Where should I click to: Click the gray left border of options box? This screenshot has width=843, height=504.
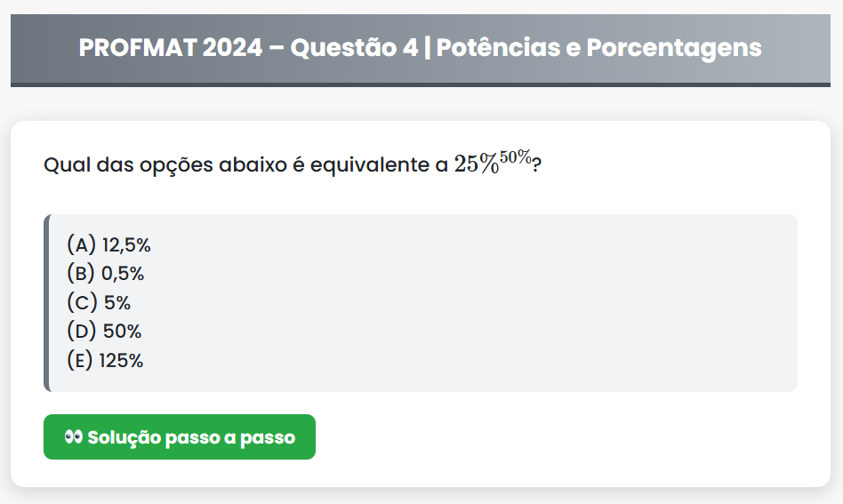click(x=46, y=302)
